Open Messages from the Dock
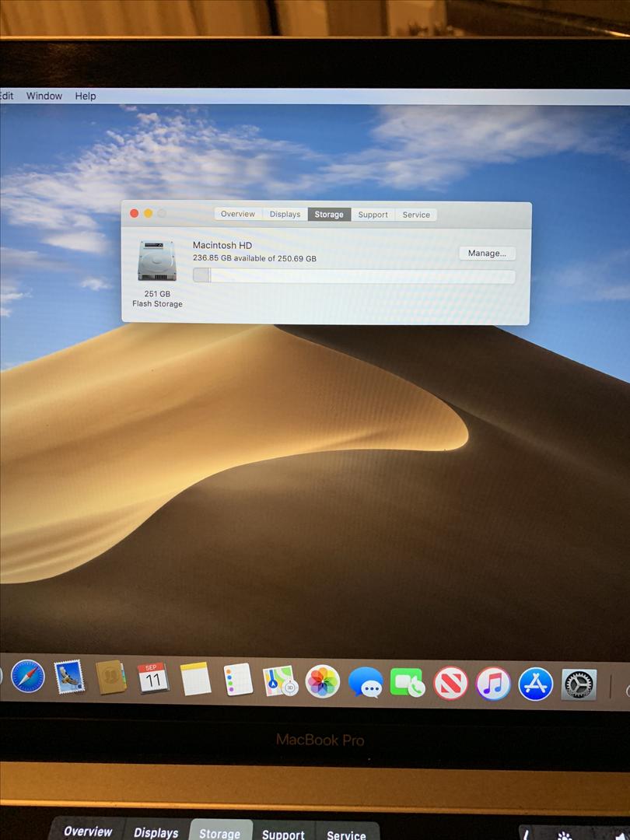Viewport: 630px width, 840px height. coord(366,683)
